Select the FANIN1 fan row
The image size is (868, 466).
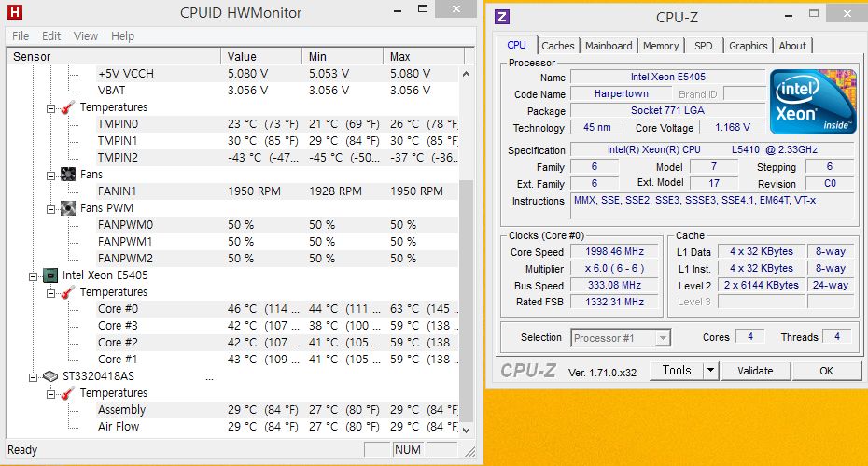pyautogui.click(x=277, y=191)
